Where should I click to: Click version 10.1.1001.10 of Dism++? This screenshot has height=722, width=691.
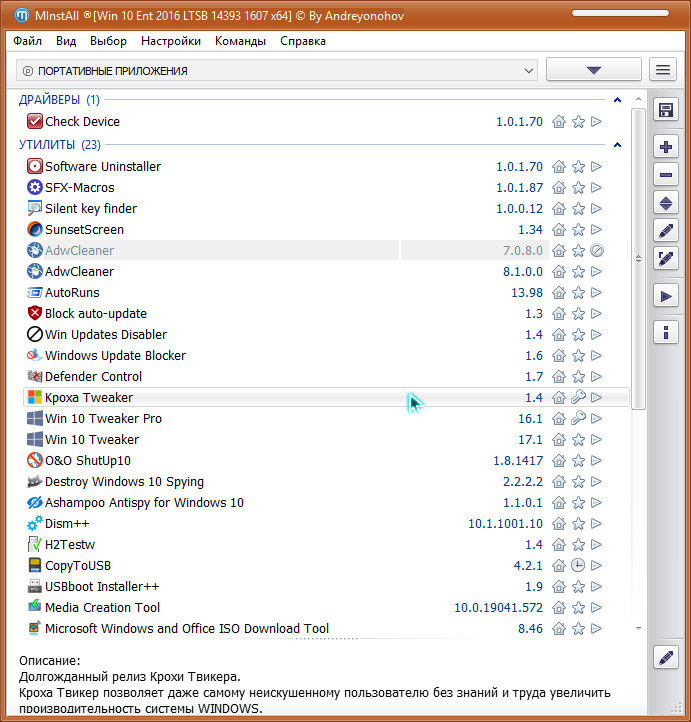click(x=505, y=524)
